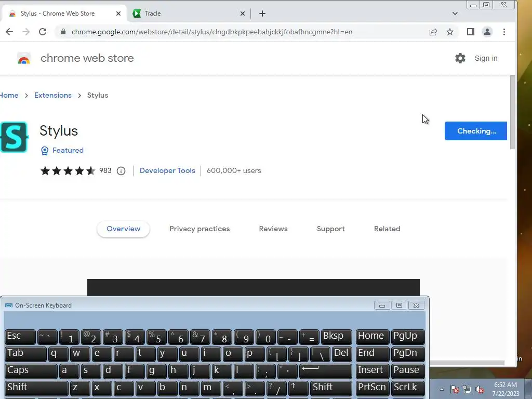Click the q key on On-Screen Keyboard
Image resolution: width=532 pixels, height=399 pixels.
(58, 354)
